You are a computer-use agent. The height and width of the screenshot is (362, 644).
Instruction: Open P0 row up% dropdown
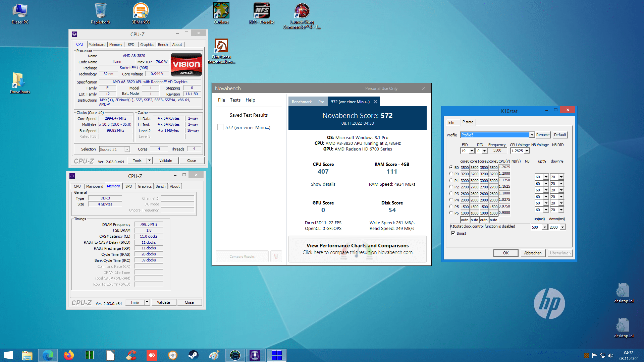[546, 177]
